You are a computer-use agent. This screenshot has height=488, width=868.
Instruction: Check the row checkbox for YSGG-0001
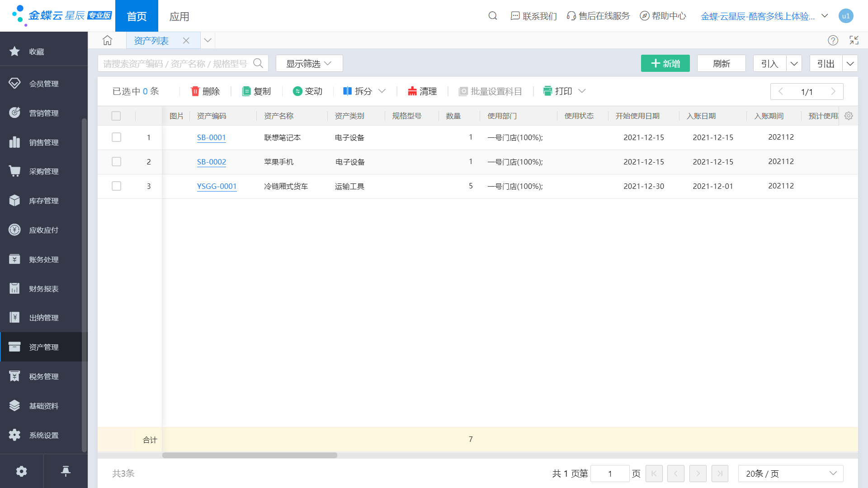(x=116, y=186)
